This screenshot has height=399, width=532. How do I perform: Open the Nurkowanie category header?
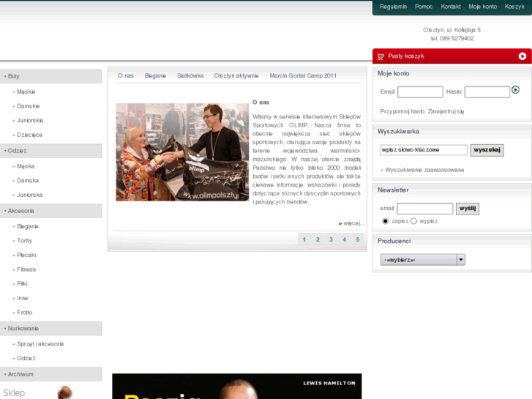pos(51,329)
